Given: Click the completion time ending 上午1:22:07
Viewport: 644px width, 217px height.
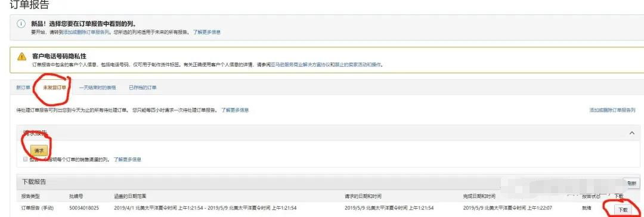Looking at the screenshot, I should (507, 209).
